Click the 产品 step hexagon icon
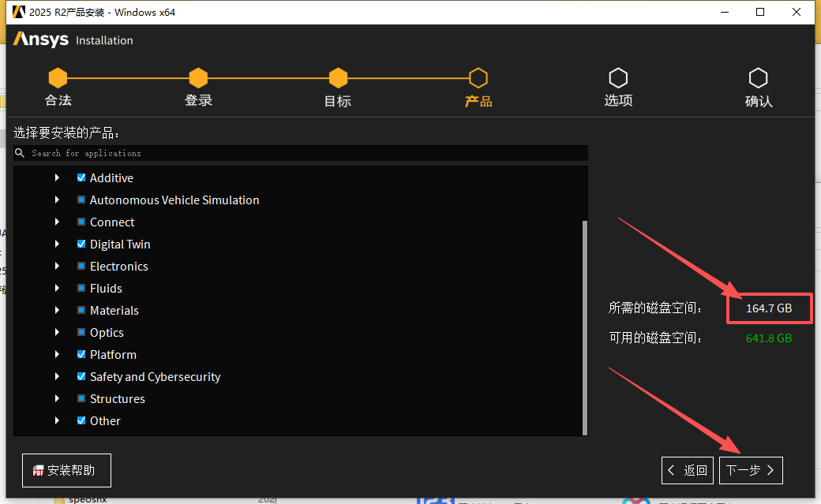821x504 pixels. [x=478, y=77]
